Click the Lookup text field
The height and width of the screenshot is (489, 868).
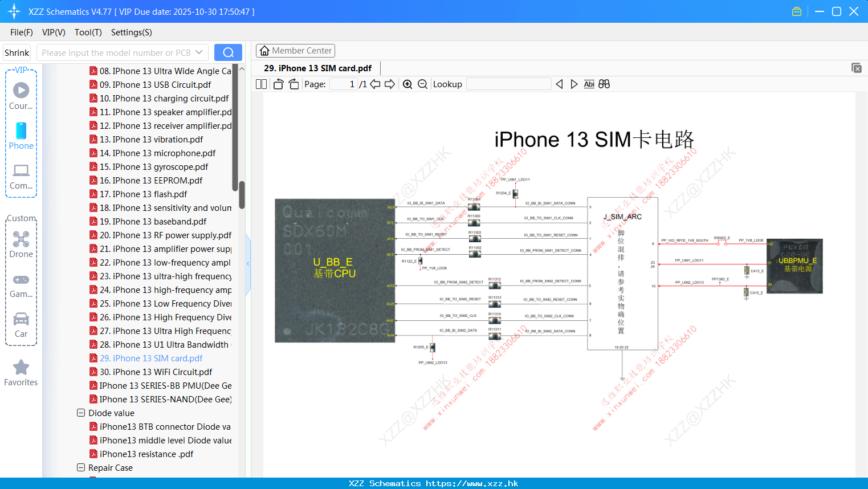pyautogui.click(x=509, y=84)
